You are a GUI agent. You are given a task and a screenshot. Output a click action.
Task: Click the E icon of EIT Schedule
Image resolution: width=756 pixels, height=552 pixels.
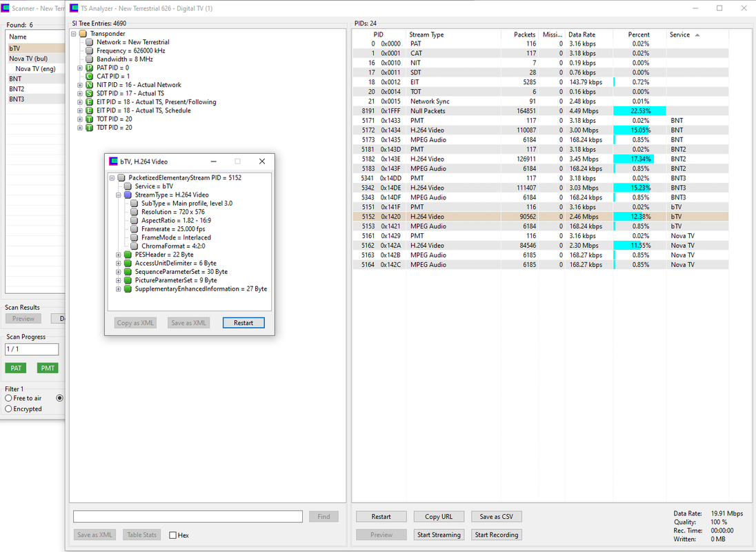(89, 110)
